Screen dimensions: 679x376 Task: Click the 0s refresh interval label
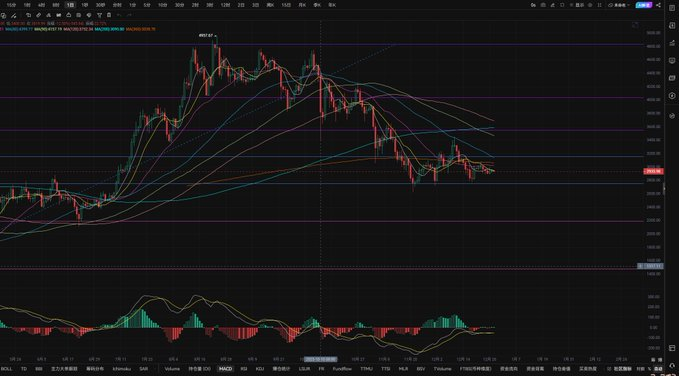pyautogui.click(x=533, y=5)
